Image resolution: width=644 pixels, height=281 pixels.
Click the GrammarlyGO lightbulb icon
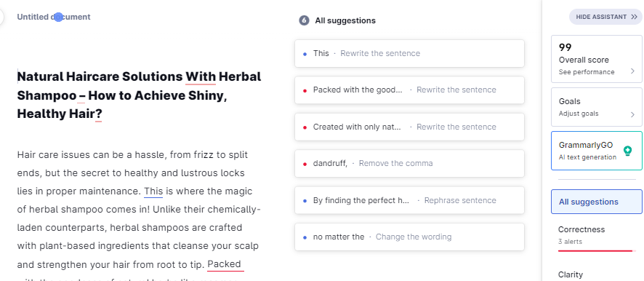tap(627, 151)
